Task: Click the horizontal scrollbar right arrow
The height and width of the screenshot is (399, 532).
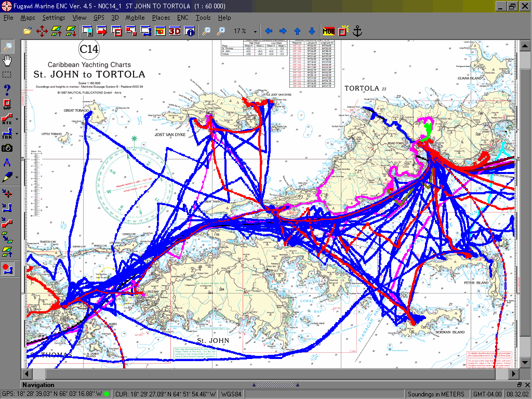Action: click(513, 374)
